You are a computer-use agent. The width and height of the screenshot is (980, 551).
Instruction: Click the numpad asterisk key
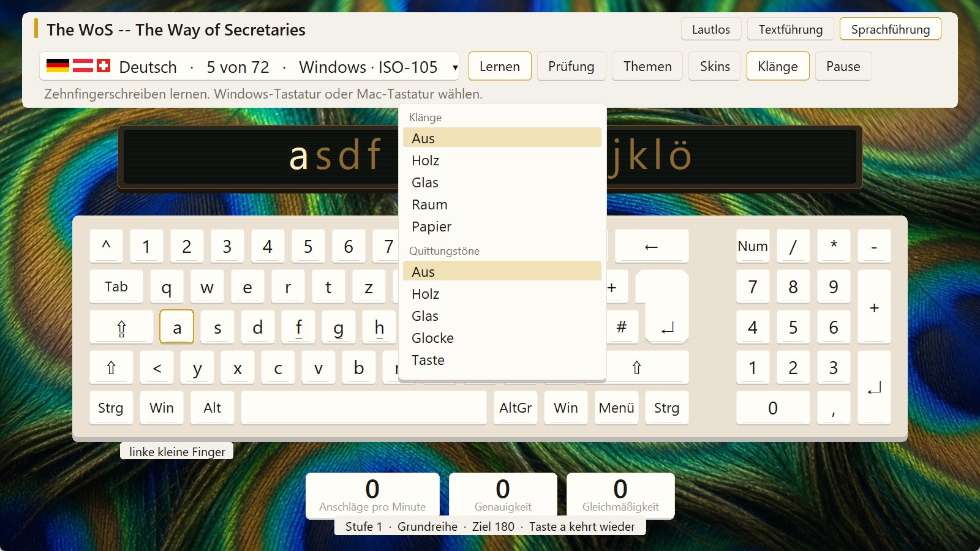(x=834, y=246)
